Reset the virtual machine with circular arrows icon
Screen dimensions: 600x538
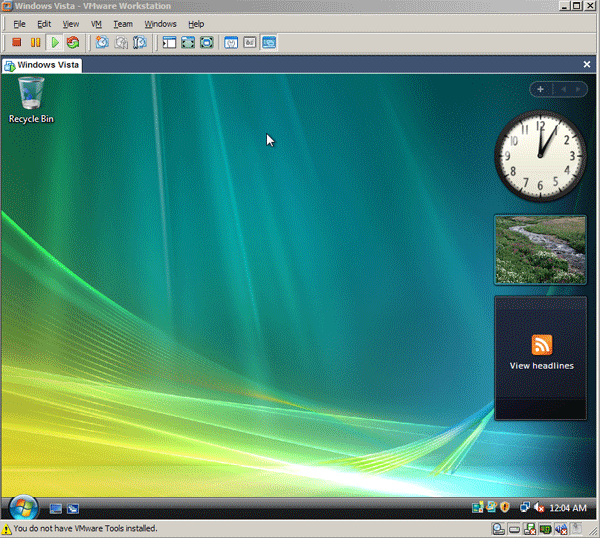73,42
